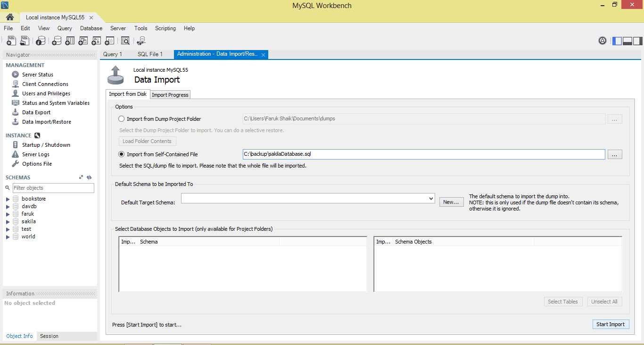Hide the secondary sidebar panel
This screenshot has width=644, height=345.
[x=637, y=41]
